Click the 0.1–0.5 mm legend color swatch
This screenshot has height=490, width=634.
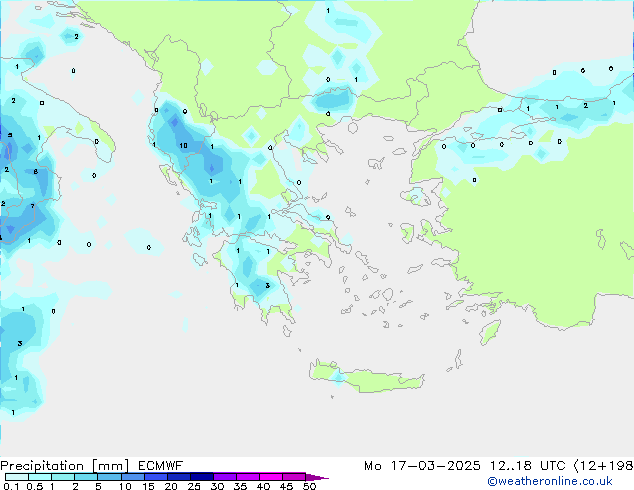click(x=17, y=477)
